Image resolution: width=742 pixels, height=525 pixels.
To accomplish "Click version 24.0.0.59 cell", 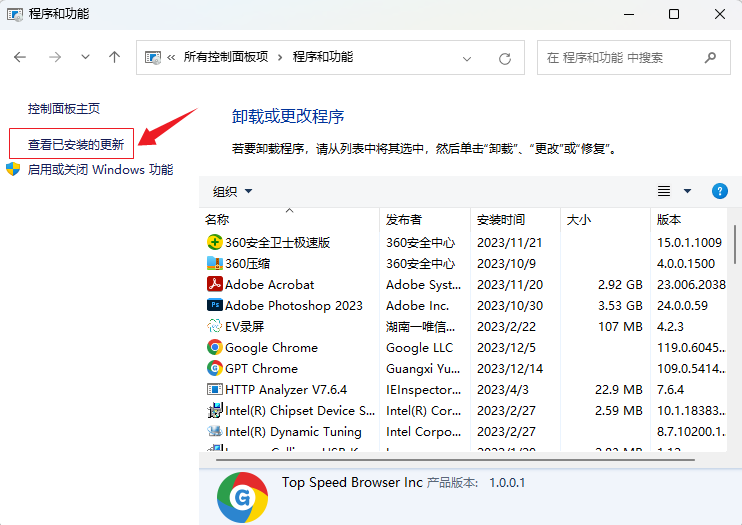I will point(682,305).
